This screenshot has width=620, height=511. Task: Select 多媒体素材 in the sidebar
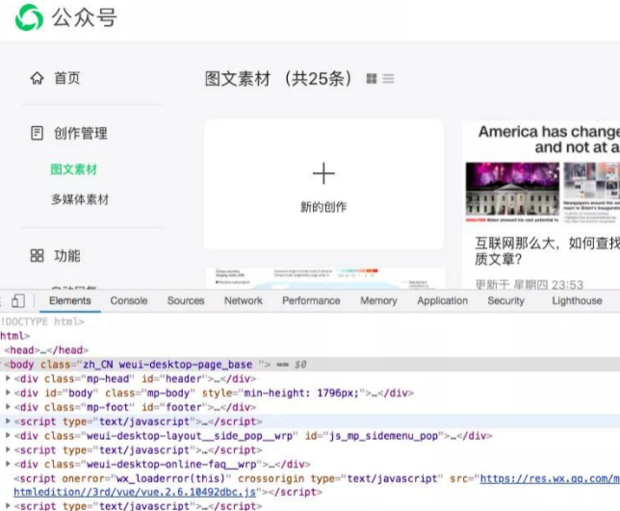(80, 199)
